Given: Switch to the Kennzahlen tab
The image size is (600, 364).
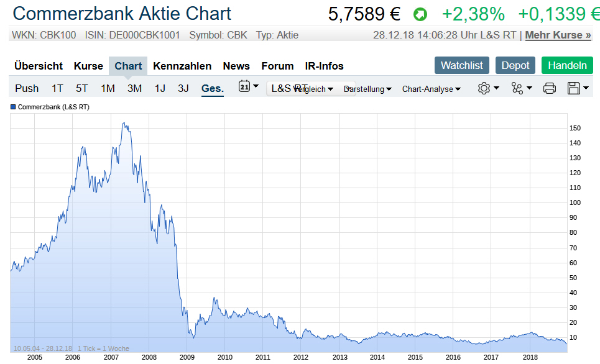Looking at the screenshot, I should pos(182,66).
